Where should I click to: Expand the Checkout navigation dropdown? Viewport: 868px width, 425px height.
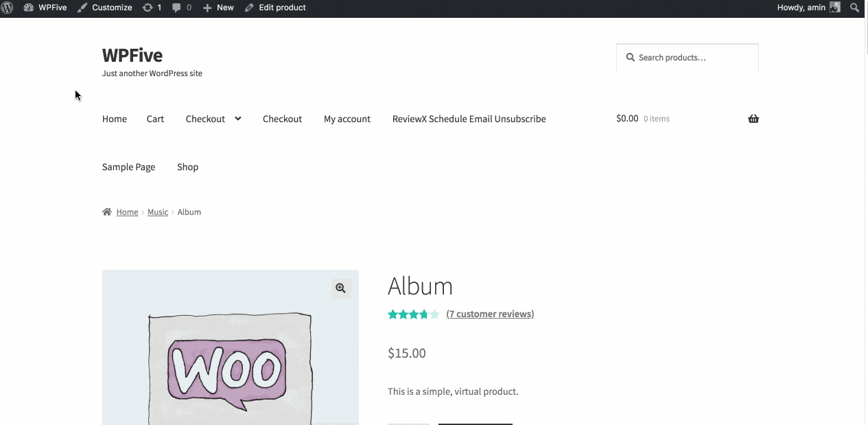237,118
